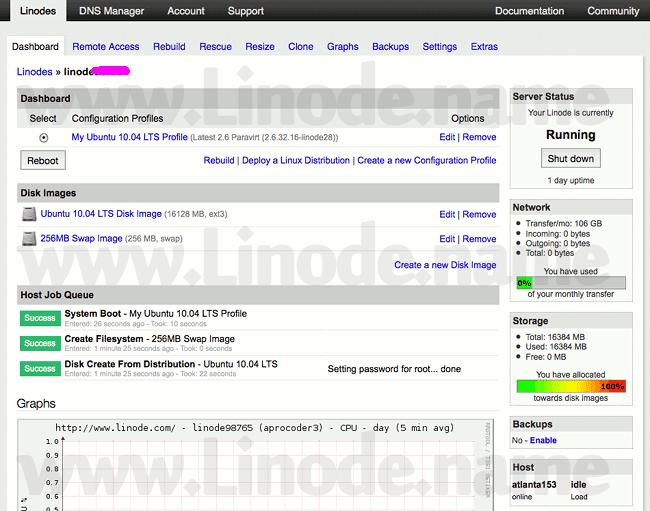Open the Documentation link in top bar
The width and height of the screenshot is (650, 511).
coord(529,11)
